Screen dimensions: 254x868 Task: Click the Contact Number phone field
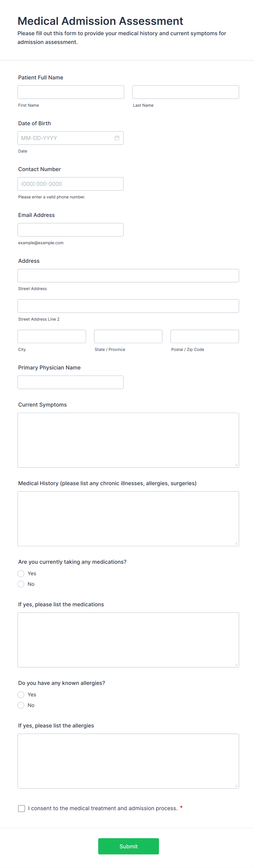tap(70, 184)
